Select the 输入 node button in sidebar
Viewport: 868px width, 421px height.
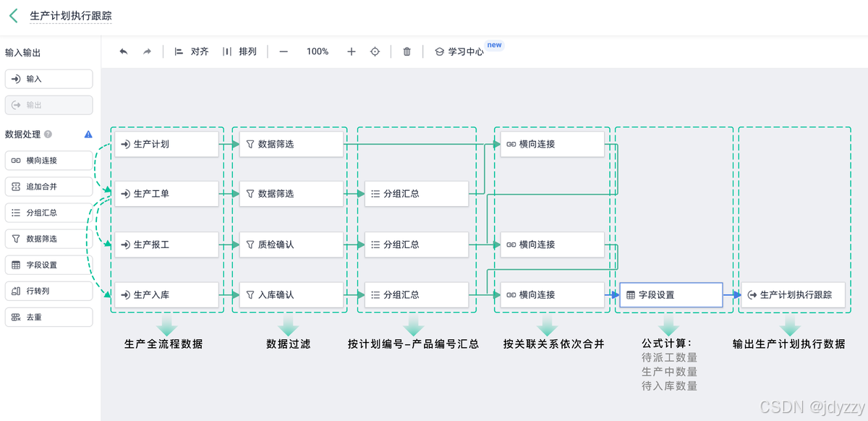(x=49, y=79)
